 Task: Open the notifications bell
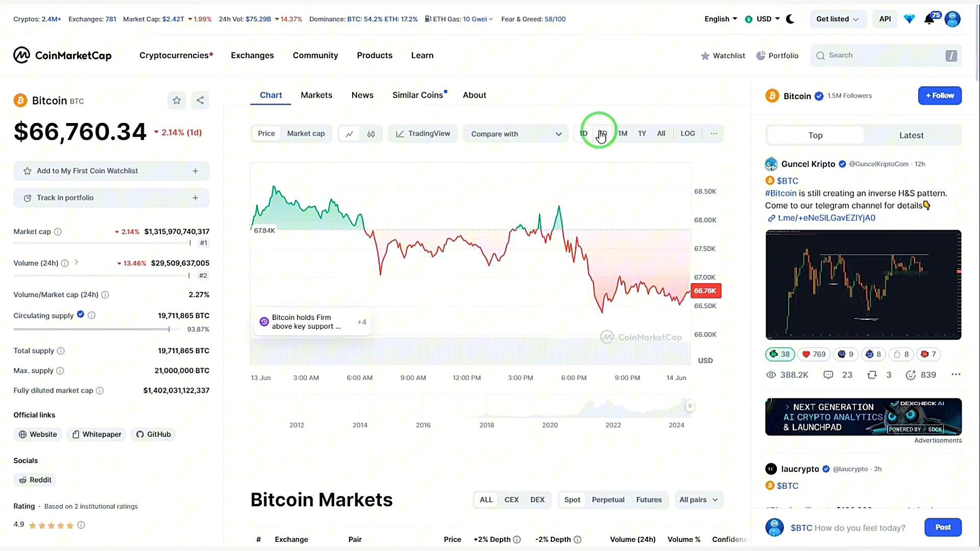(x=929, y=19)
